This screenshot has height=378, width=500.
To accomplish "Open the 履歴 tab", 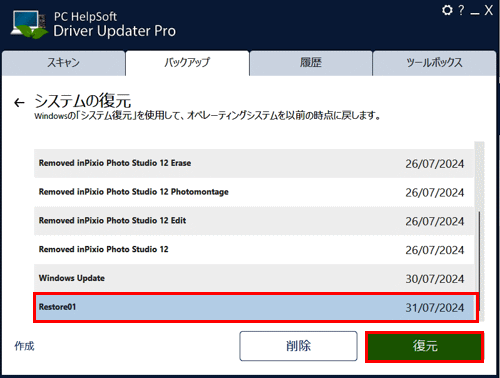I will coord(311,63).
